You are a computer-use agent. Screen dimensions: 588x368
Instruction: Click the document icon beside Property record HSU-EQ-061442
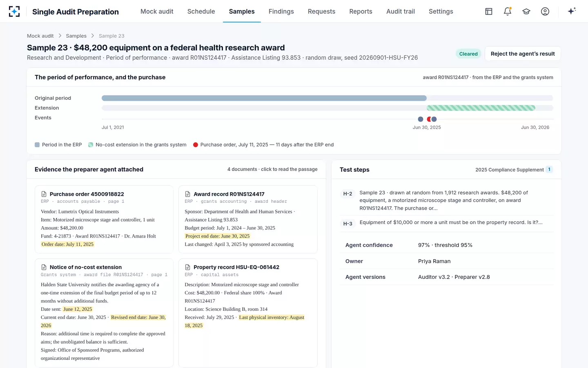click(188, 267)
